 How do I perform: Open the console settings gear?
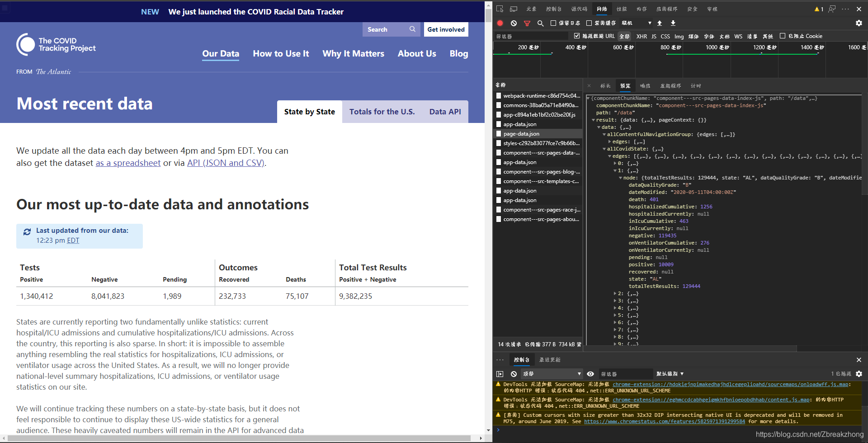coord(859,374)
